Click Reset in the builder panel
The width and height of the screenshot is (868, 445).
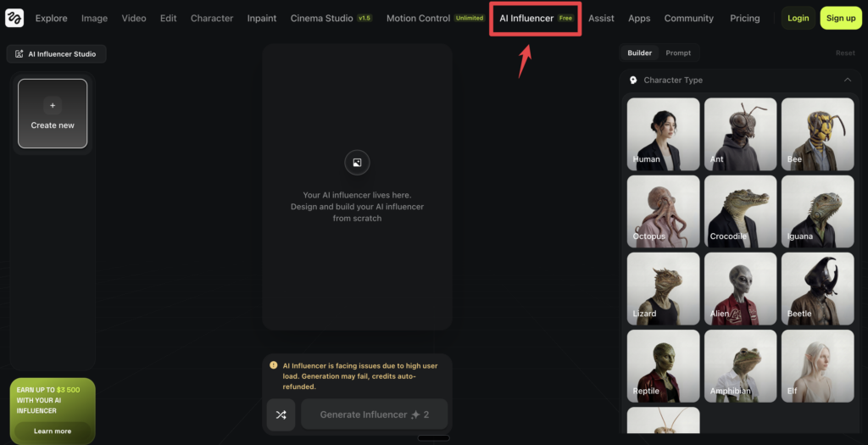845,53
